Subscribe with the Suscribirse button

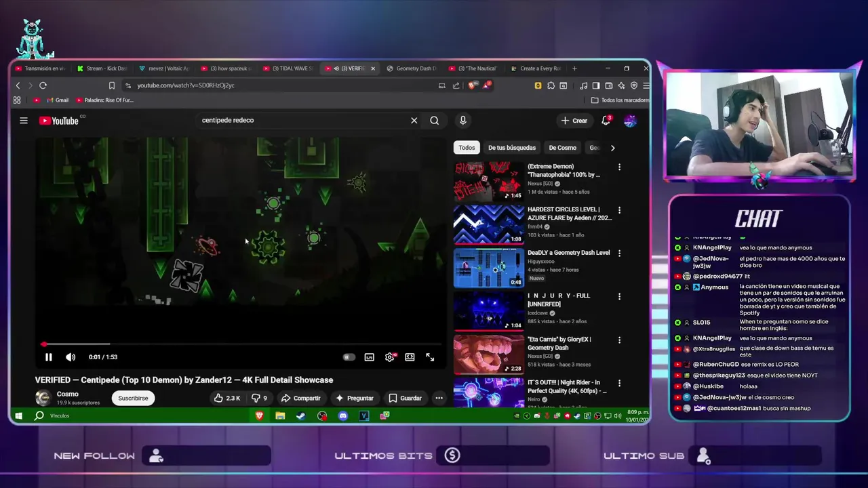pos(133,398)
